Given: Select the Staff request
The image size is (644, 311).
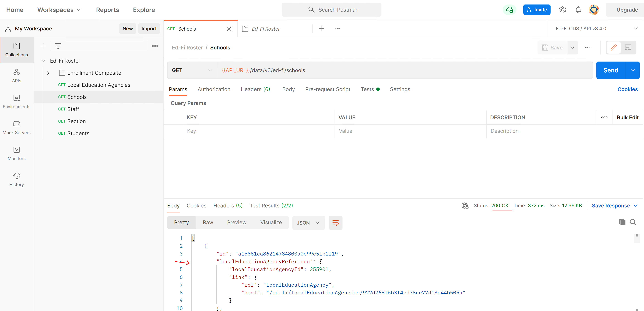Looking at the screenshot, I should point(99,109).
